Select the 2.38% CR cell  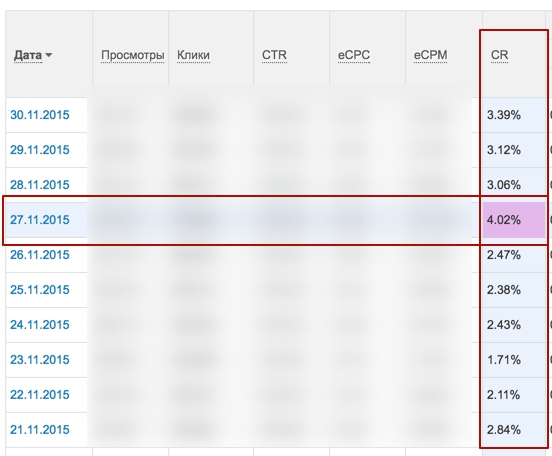(514, 290)
